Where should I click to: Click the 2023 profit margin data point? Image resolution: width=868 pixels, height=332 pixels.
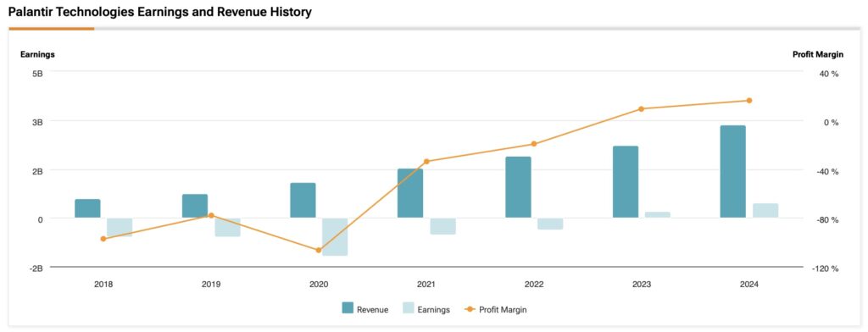click(642, 109)
